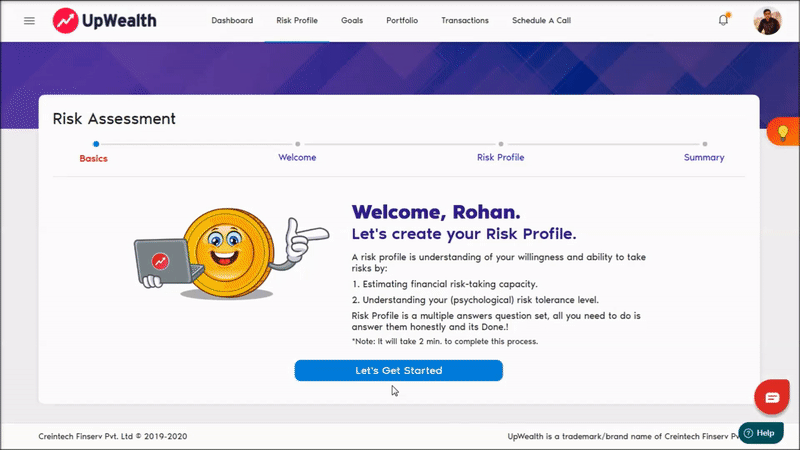Click the orange lightbulb tips icon
The width and height of the screenshot is (800, 450).
(x=783, y=133)
